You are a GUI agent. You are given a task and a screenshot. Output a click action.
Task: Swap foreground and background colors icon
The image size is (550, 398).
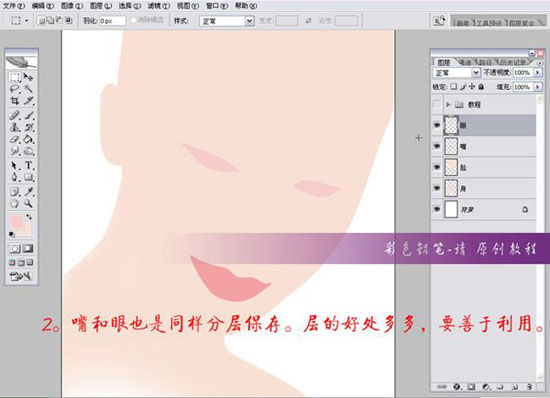tap(29, 217)
